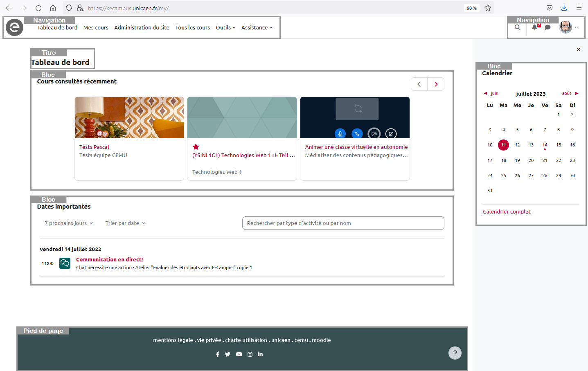Open the Trier par date dropdown

[x=125, y=223]
